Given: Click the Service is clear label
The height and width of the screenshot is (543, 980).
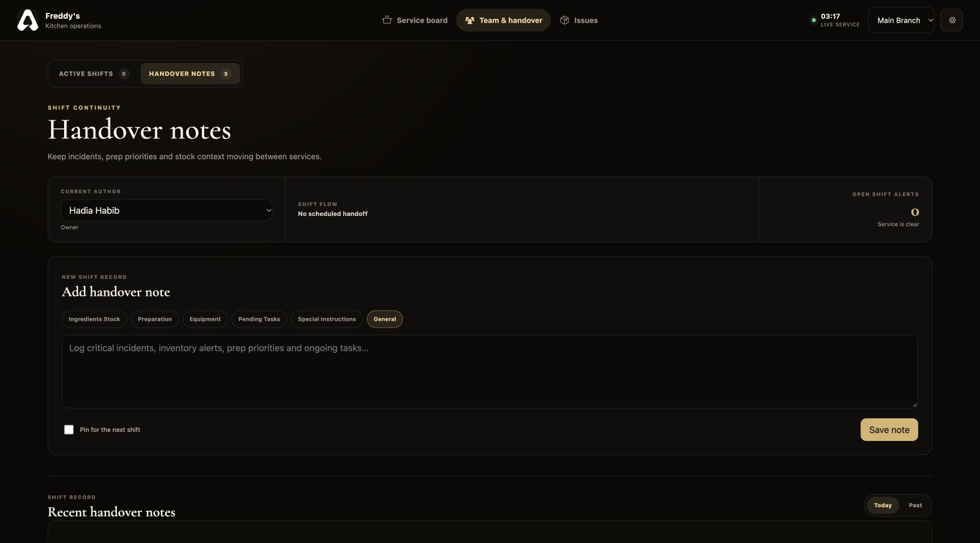Looking at the screenshot, I should point(898,224).
